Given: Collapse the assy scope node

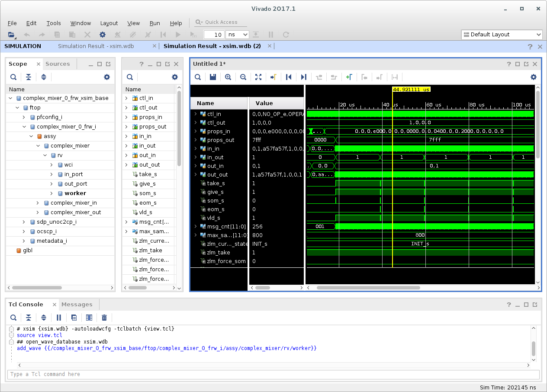Looking at the screenshot, I should (x=32, y=136).
